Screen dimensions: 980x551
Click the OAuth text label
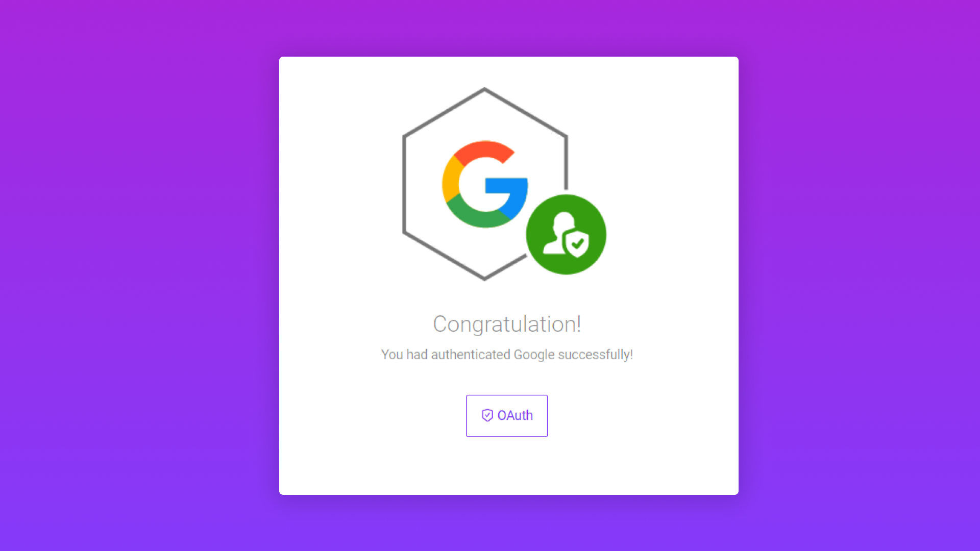(515, 415)
